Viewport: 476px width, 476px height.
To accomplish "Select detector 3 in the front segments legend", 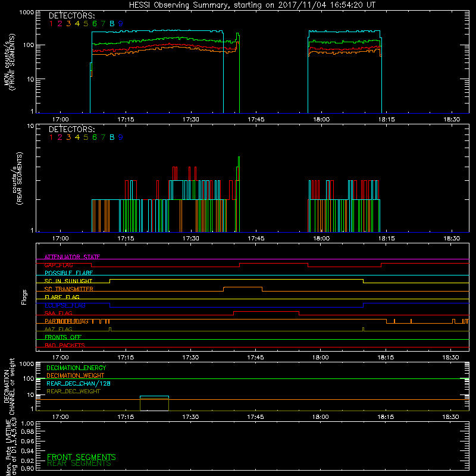I will coord(68,24).
